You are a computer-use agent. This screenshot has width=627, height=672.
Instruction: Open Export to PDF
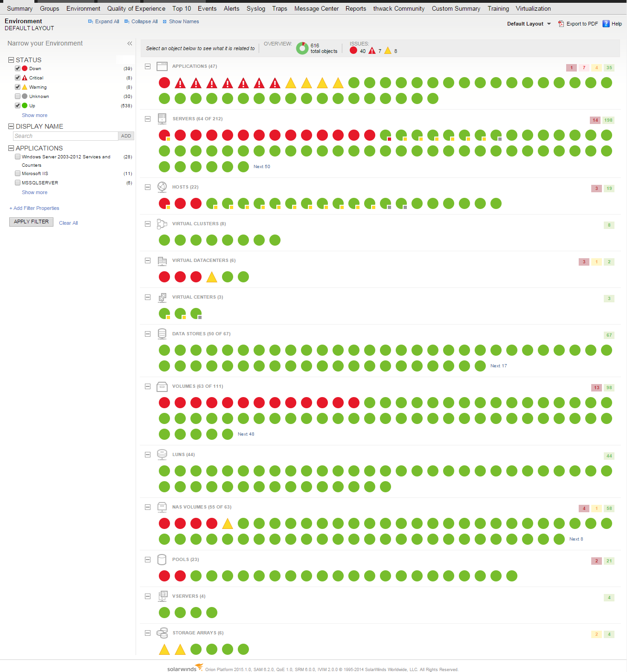click(x=578, y=23)
